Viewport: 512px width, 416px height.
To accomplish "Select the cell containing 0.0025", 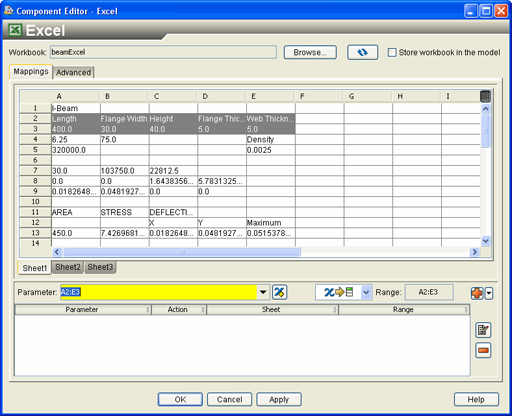I will pos(271,150).
